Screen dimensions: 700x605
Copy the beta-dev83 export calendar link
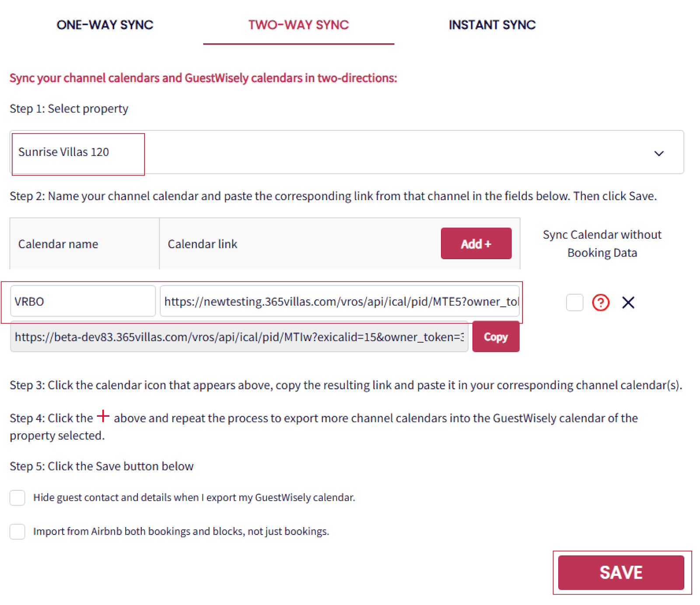[x=495, y=337]
